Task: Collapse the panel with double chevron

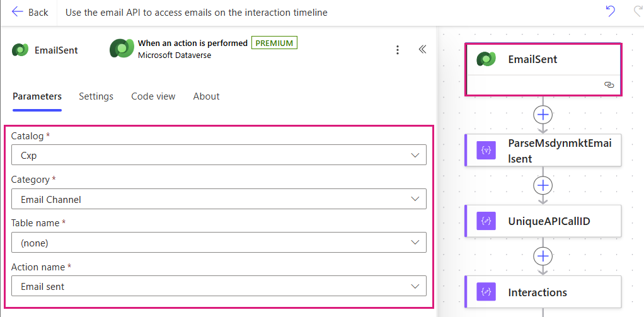Action: [422, 50]
